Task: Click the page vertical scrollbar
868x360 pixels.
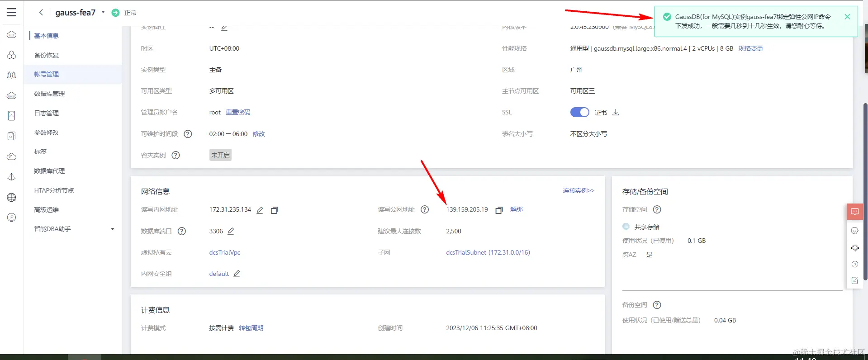Action: 866,192
